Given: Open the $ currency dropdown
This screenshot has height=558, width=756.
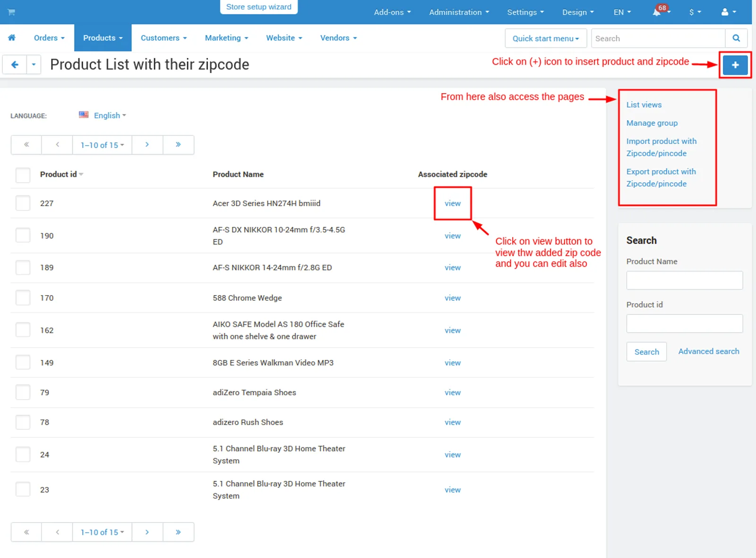Looking at the screenshot, I should point(695,12).
